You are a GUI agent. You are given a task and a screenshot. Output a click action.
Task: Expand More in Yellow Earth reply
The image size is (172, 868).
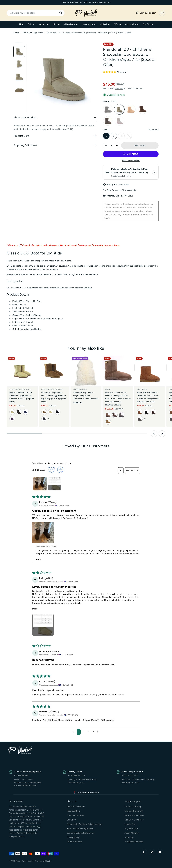(38, 559)
